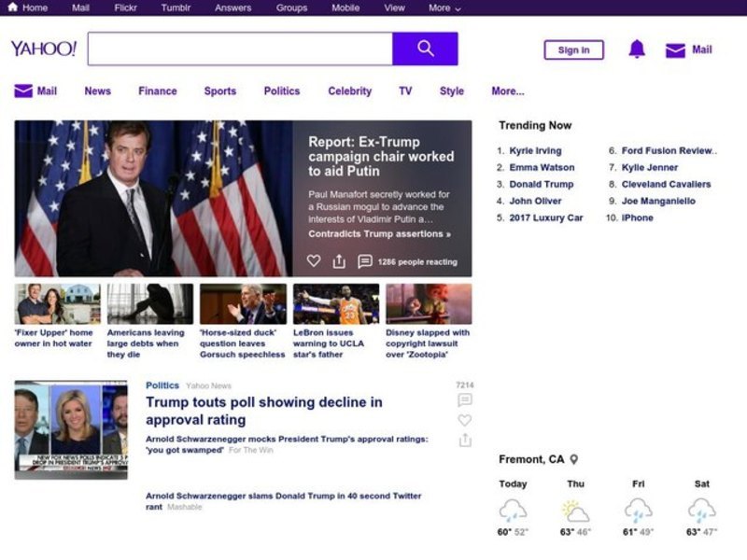Open trending topic Kyrie Irving
Viewport: 747px width, 560px height.
pos(535,150)
